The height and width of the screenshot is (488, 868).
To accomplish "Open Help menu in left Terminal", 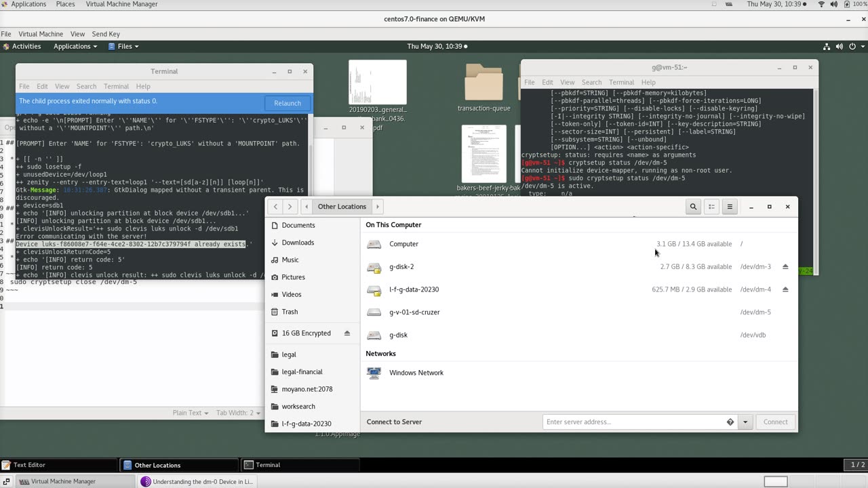I will coord(143,87).
